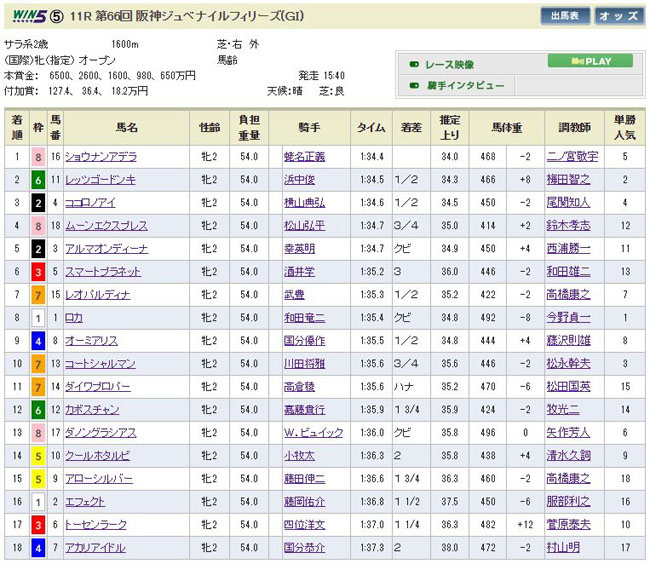
Task: Click jockey 武豊's name
Action: tap(295, 295)
